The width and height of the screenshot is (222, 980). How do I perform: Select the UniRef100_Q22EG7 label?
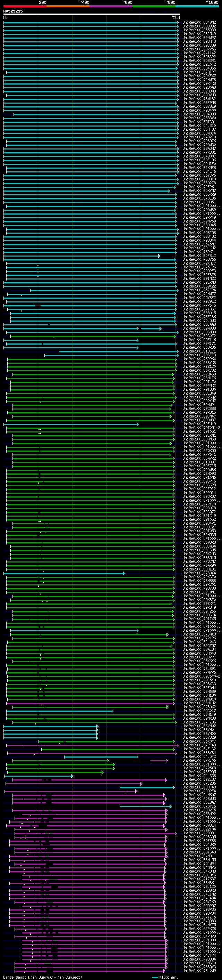tap(199, 780)
